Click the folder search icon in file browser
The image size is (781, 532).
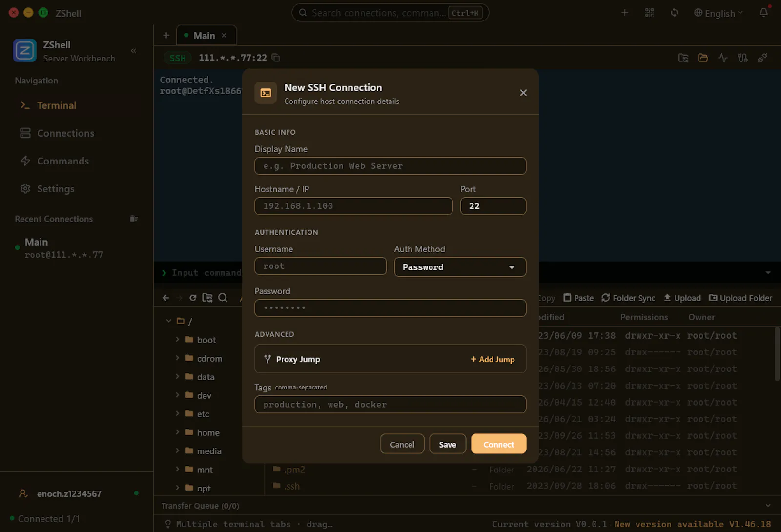pos(207,298)
